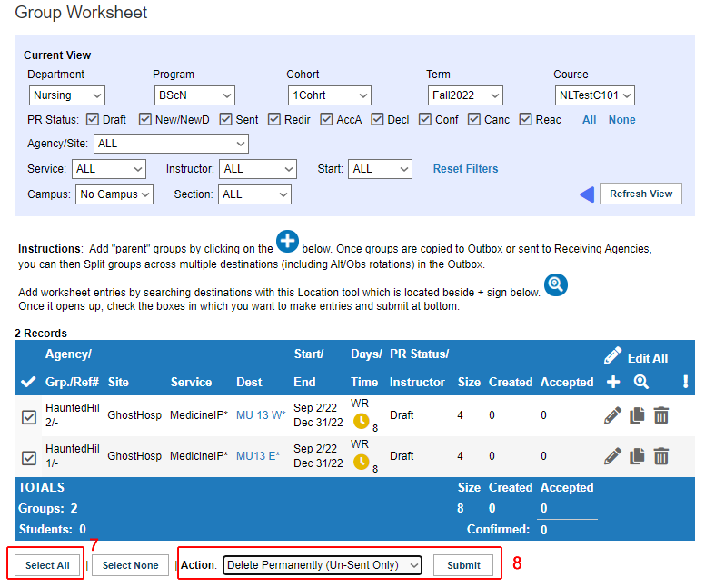This screenshot has width=705, height=588.
Task: Copy the HauntedHil 2/- group row
Action: [x=637, y=415]
